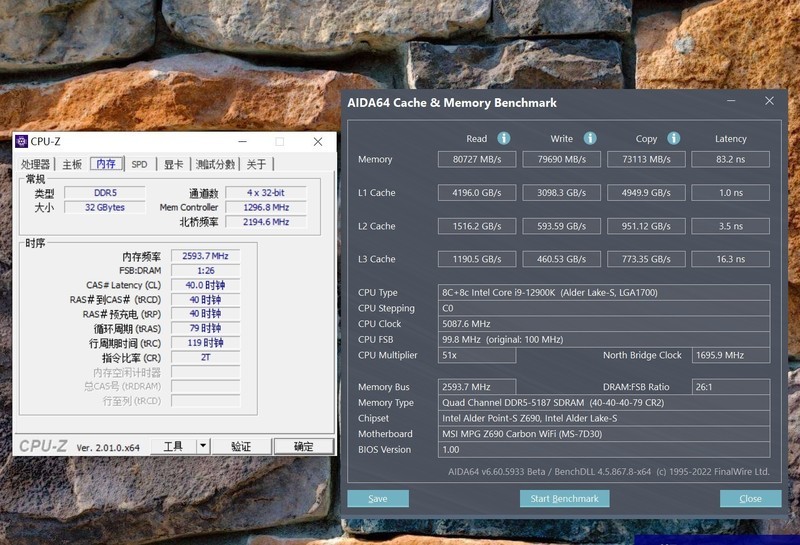Click the tRAS value 79 时钟
The height and width of the screenshot is (545, 800).
(x=206, y=328)
